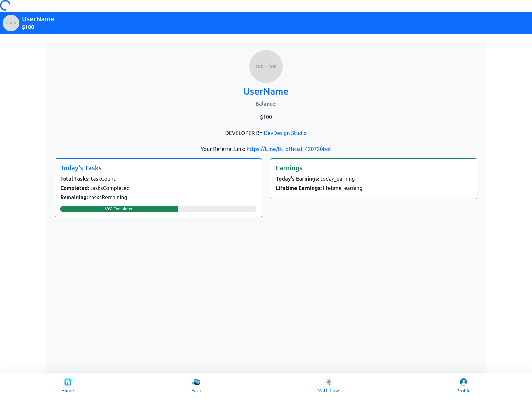This screenshot has width=532, height=399.
Task: Open the Earn tab icon
Action: [x=196, y=382]
